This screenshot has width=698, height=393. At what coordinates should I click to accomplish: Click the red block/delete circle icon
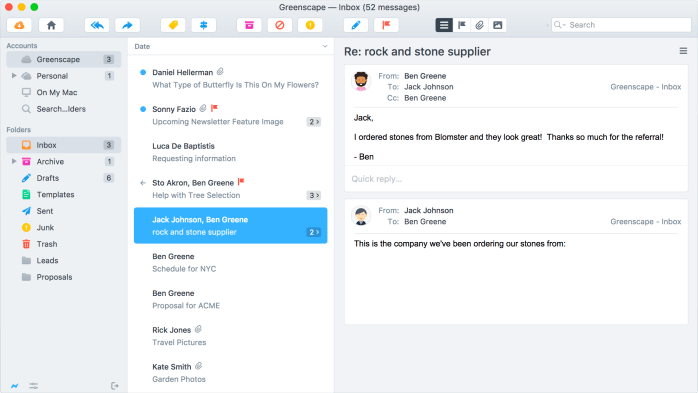point(280,25)
